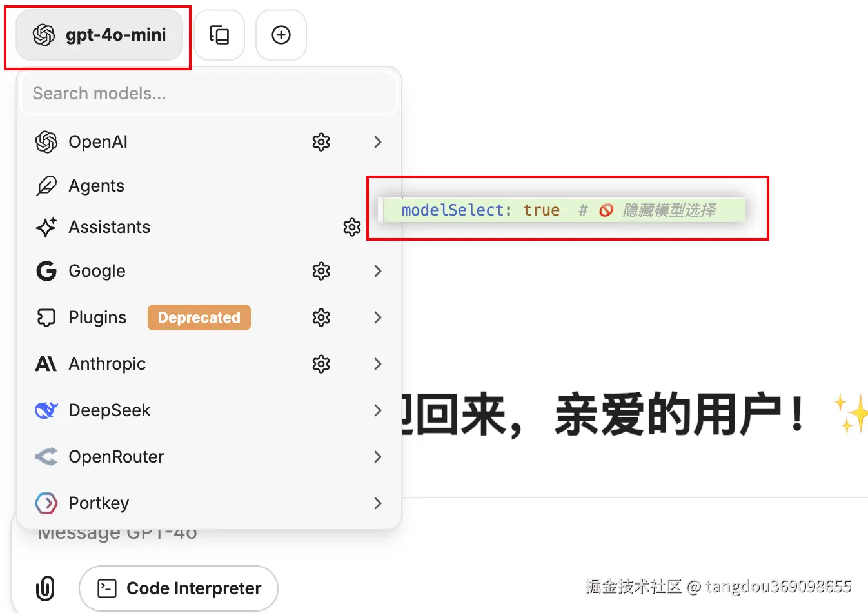Expand the OpenRouter submenu chevron

pyautogui.click(x=378, y=457)
